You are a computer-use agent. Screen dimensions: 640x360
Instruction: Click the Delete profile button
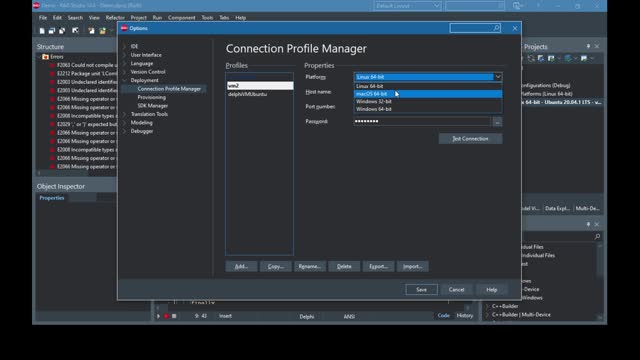344,267
